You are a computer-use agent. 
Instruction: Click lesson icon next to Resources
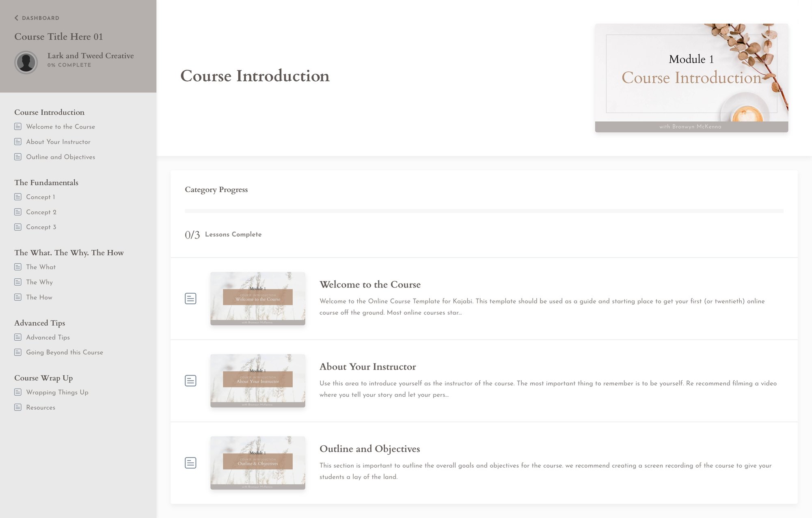tap(18, 407)
